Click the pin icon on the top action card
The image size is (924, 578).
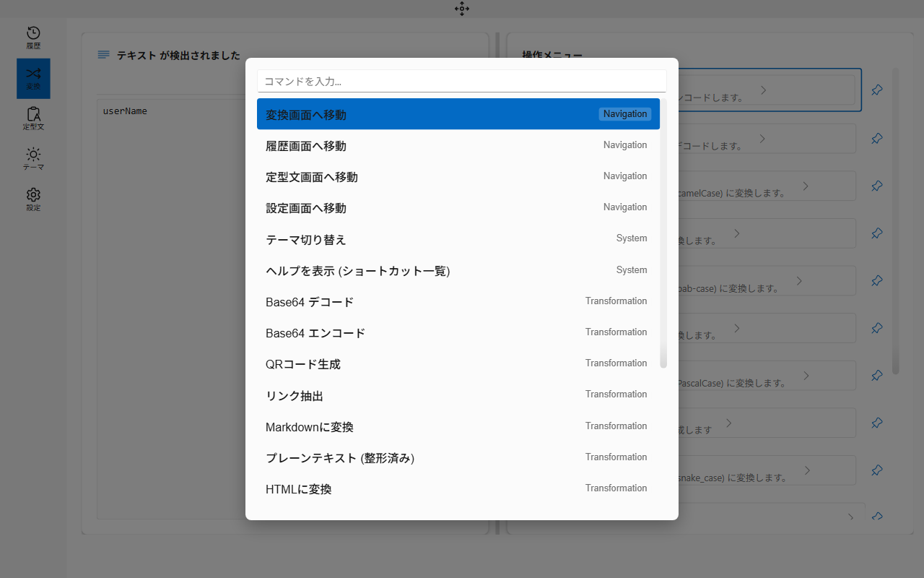[x=876, y=90]
